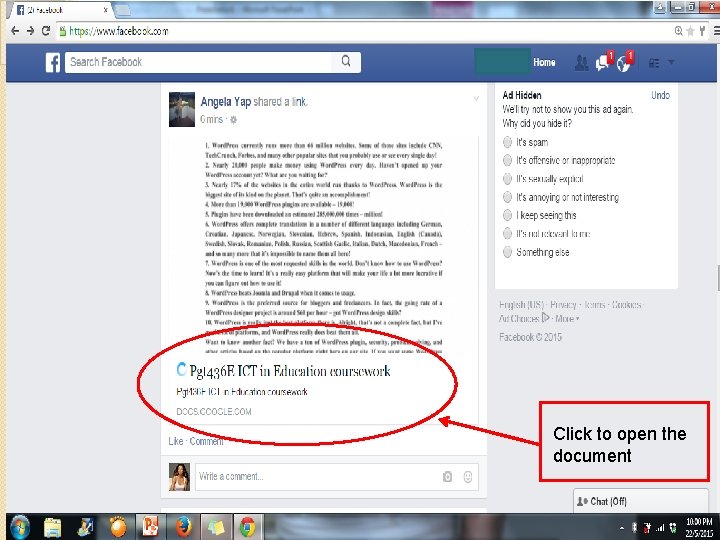Click the browser forward arrow
This screenshot has width=720, height=540.
[x=30, y=31]
